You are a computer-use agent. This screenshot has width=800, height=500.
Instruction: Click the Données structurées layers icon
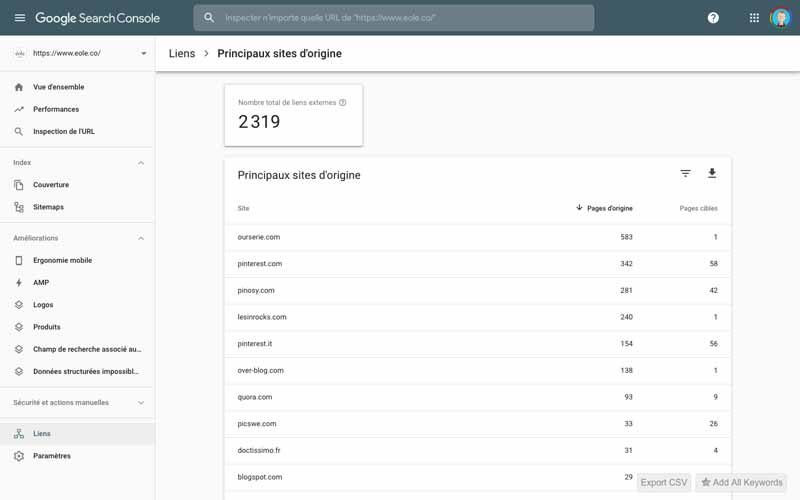click(19, 371)
